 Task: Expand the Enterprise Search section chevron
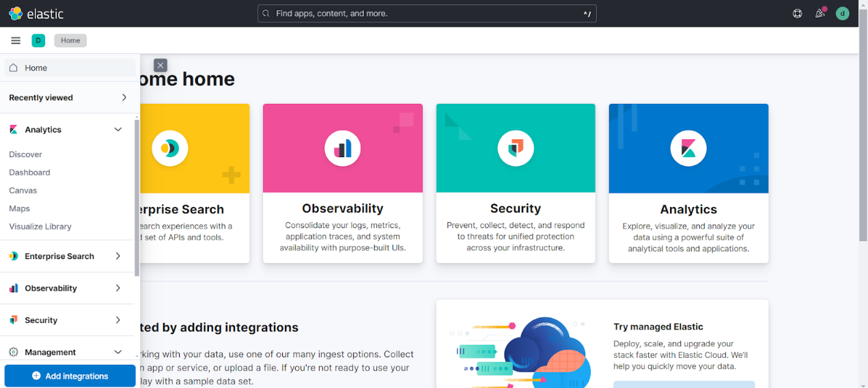118,256
